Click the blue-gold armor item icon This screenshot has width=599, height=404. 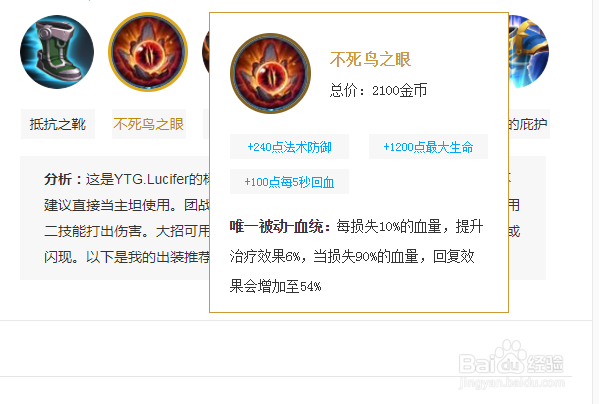coord(529,52)
